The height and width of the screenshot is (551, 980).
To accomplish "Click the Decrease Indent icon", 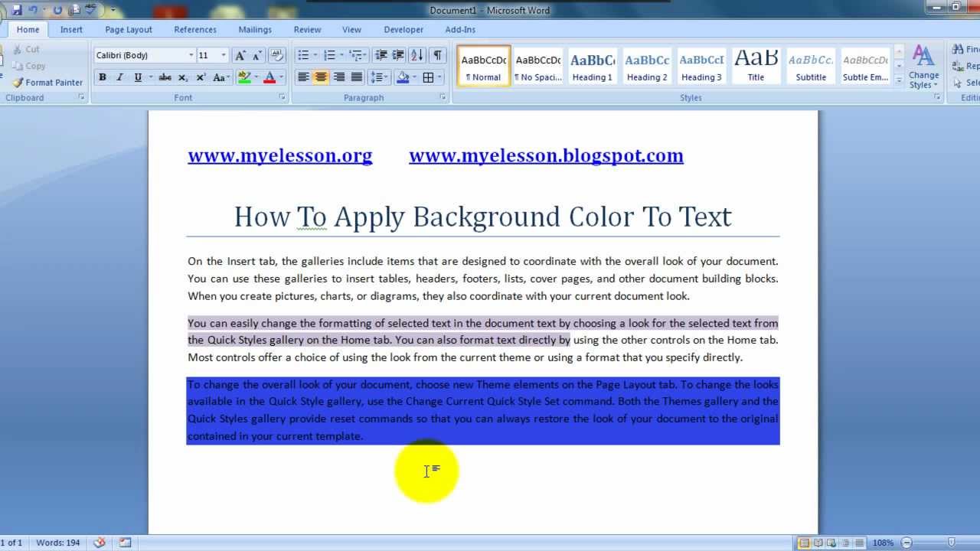I will (x=381, y=55).
